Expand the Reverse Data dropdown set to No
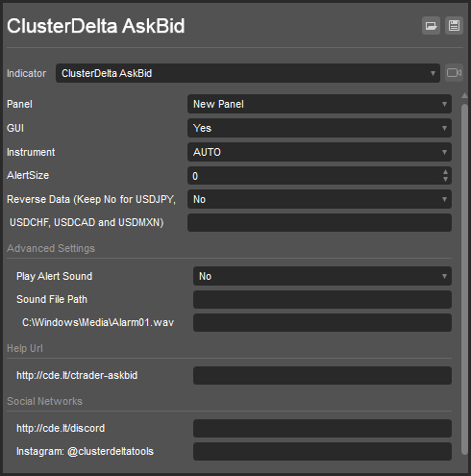 (319, 199)
